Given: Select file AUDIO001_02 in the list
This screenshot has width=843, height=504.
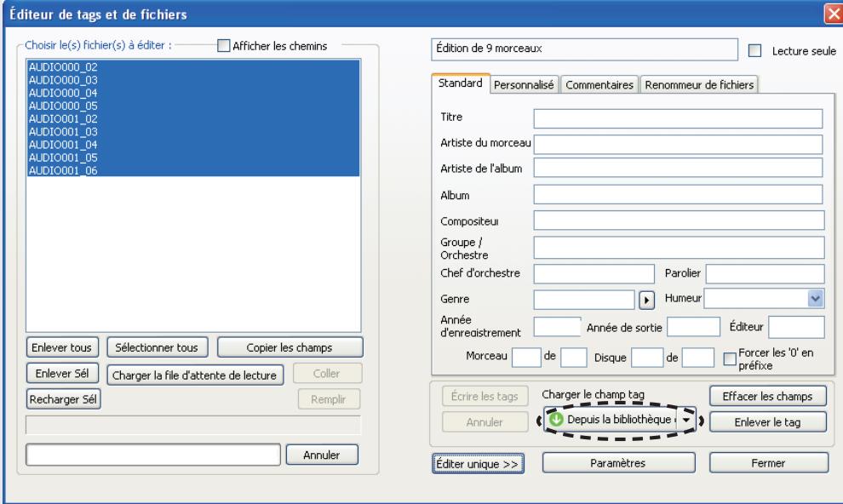Looking at the screenshot, I should click(x=193, y=118).
